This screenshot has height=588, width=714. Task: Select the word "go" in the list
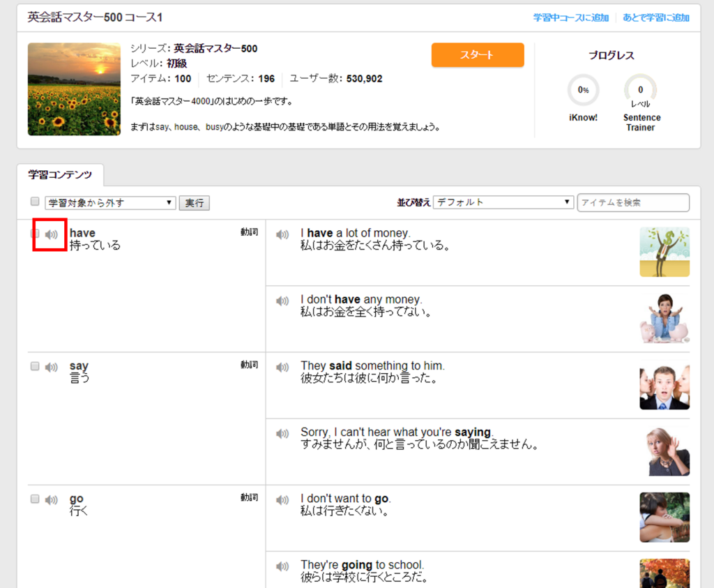[77, 499]
